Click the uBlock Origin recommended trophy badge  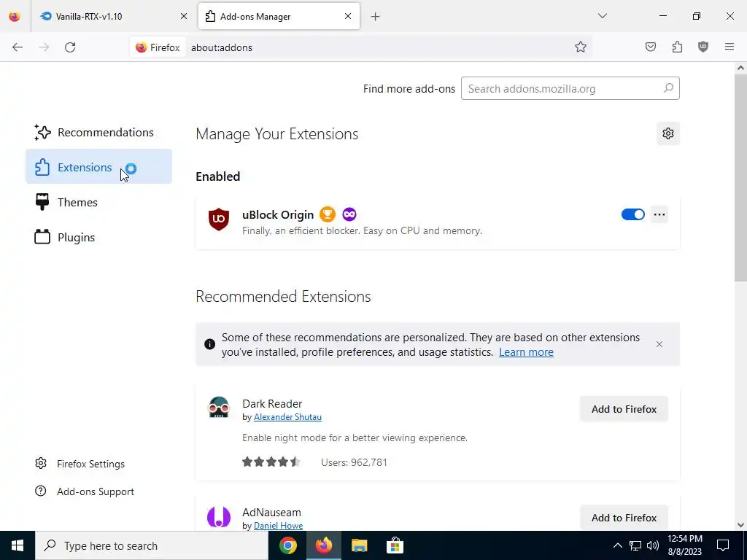(328, 214)
